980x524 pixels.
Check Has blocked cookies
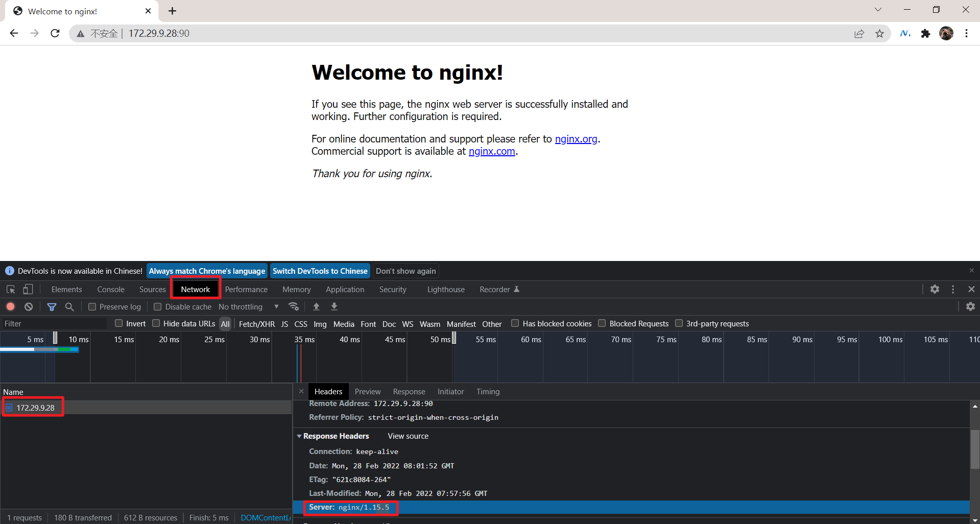(x=515, y=323)
